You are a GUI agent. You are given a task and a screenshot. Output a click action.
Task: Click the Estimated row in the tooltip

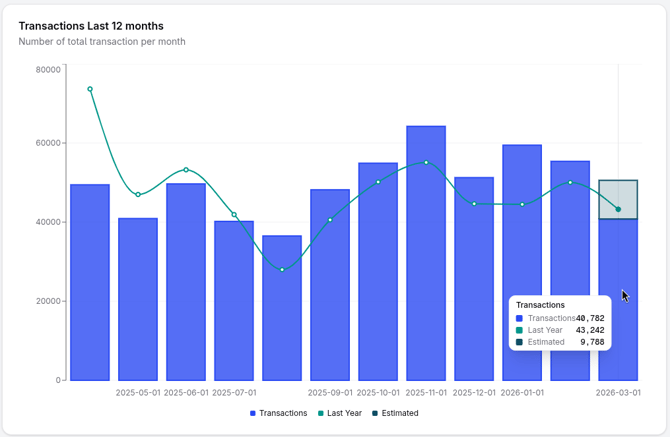click(x=560, y=342)
